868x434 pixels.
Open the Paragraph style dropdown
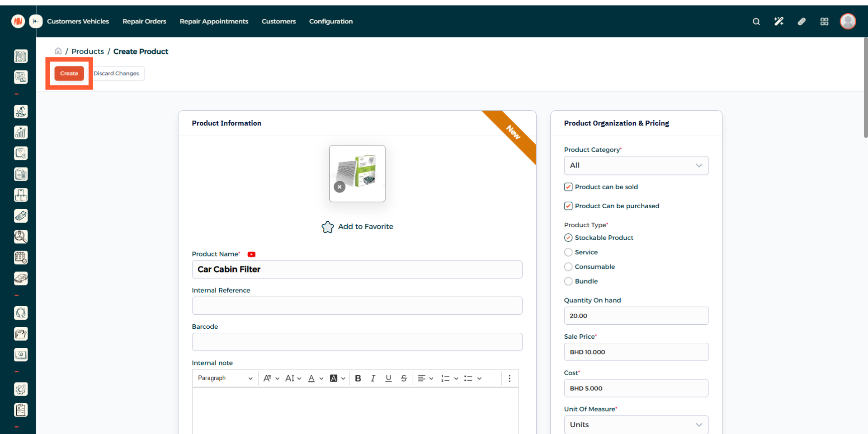225,378
